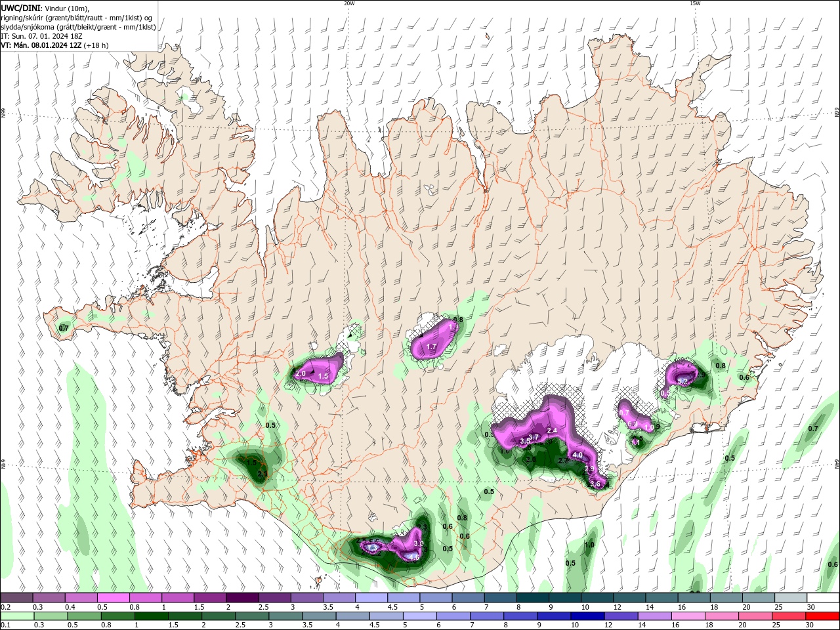This screenshot has height=630, width=840.
Task: Click the 3.6 precipitation value on the map
Action: [595, 484]
